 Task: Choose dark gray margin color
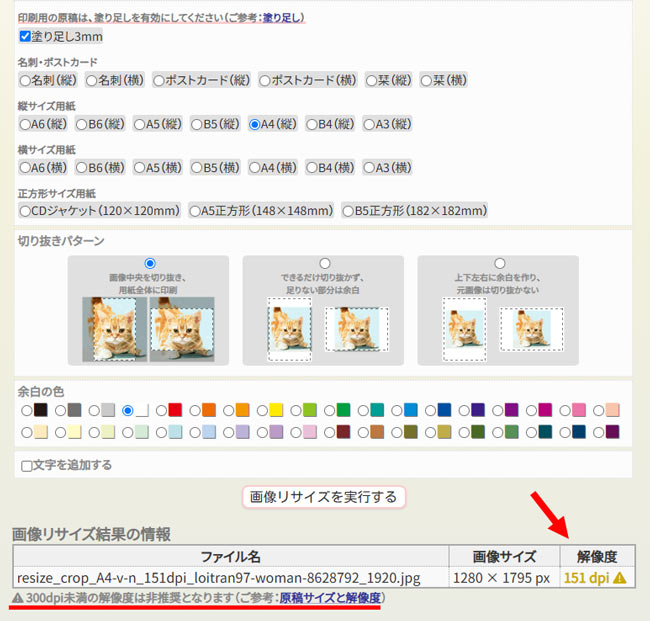[x=61, y=411]
